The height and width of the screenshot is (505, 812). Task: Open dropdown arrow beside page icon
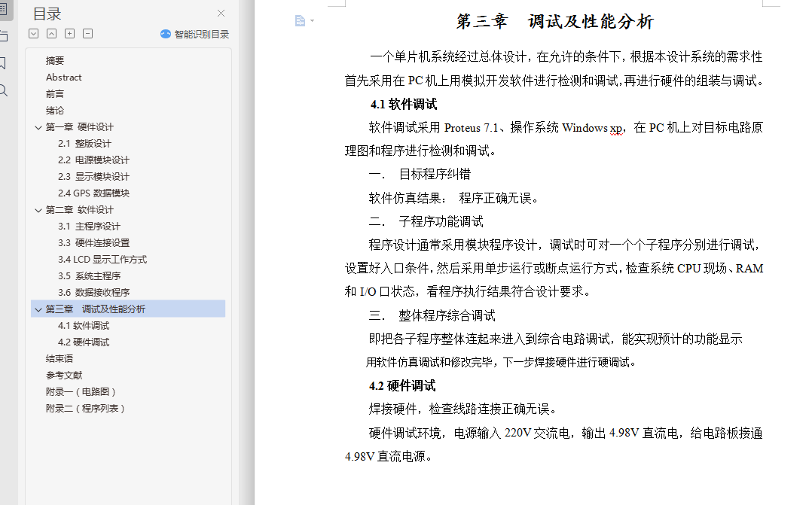point(313,21)
